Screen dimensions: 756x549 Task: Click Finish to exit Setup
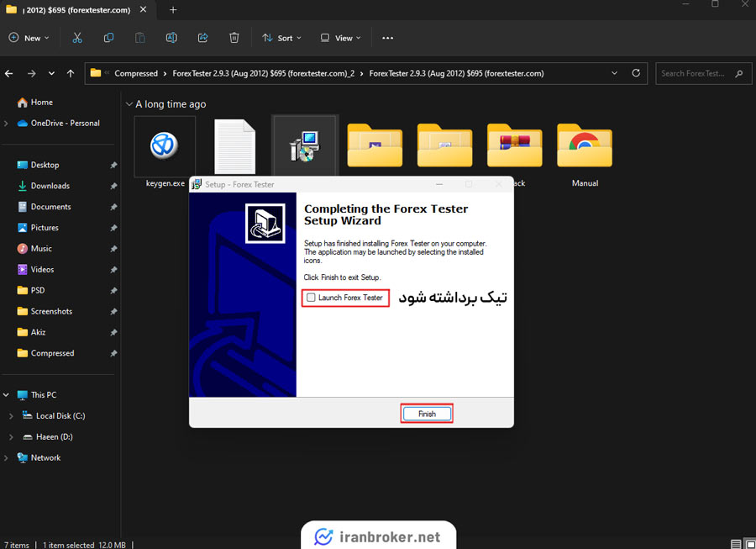point(427,414)
